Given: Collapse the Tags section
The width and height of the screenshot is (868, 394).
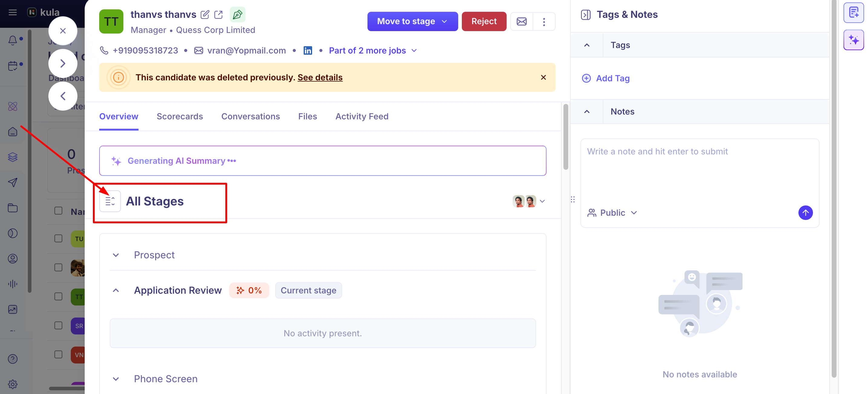Looking at the screenshot, I should pyautogui.click(x=587, y=45).
